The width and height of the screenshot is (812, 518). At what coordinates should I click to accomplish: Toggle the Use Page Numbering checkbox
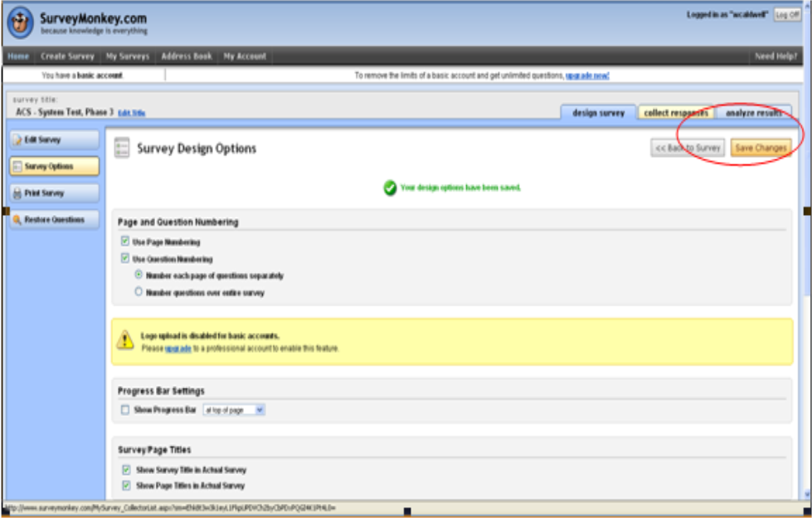[125, 242]
